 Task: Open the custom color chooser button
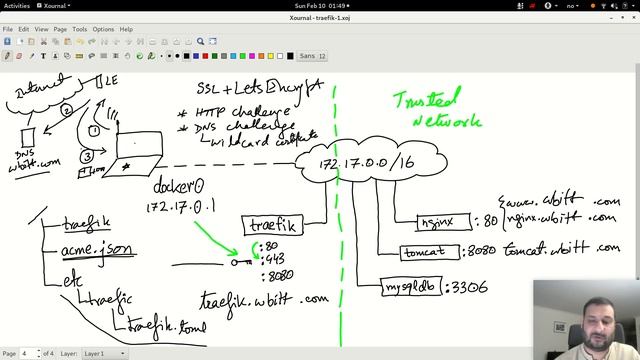(x=290, y=56)
